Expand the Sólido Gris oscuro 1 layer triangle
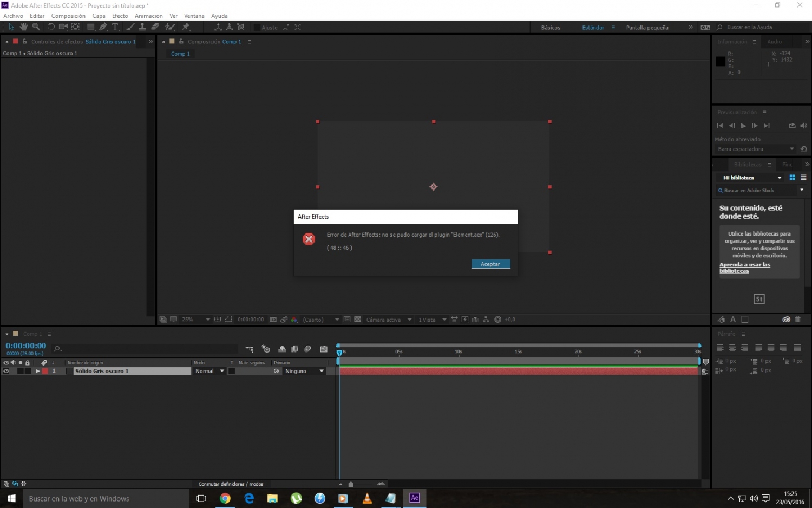 point(37,372)
